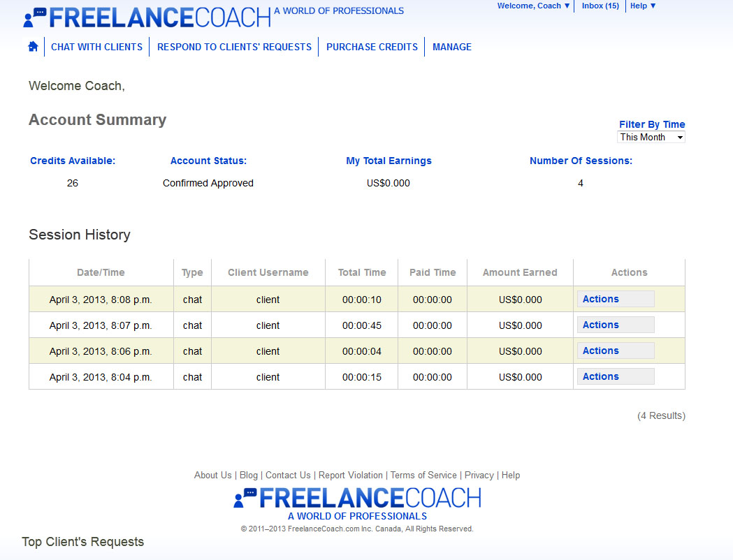
Task: Open the Purchase Credits page
Action: pos(372,47)
